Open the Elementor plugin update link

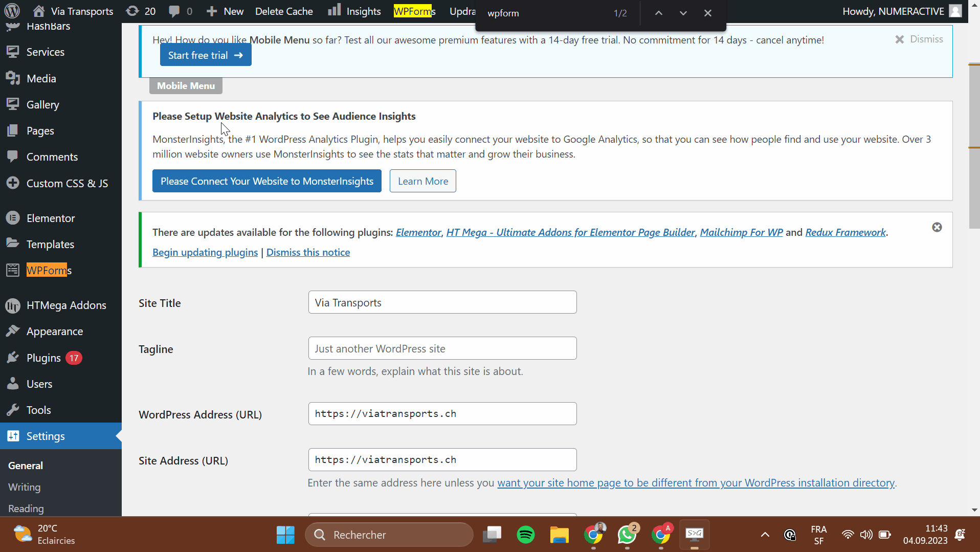coord(418,232)
